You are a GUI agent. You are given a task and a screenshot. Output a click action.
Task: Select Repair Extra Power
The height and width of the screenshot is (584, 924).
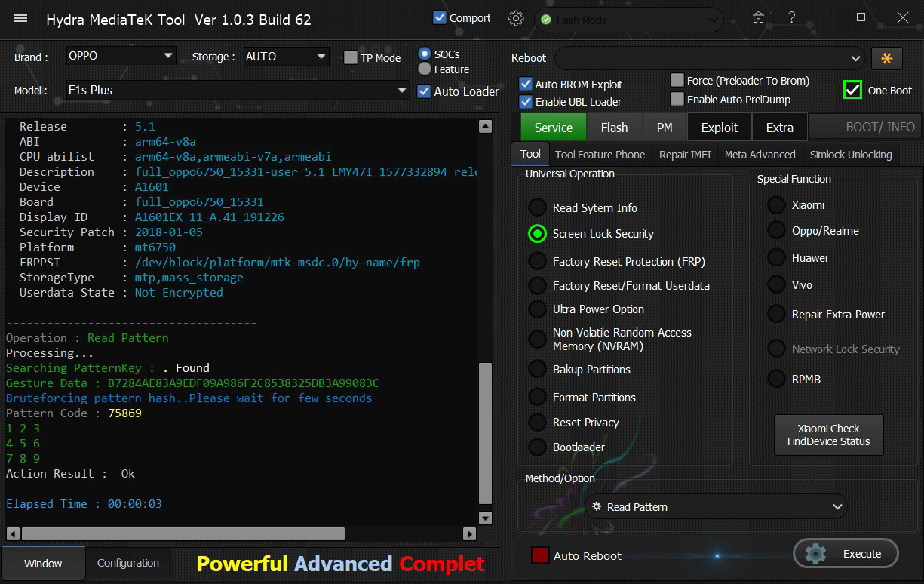click(x=776, y=314)
